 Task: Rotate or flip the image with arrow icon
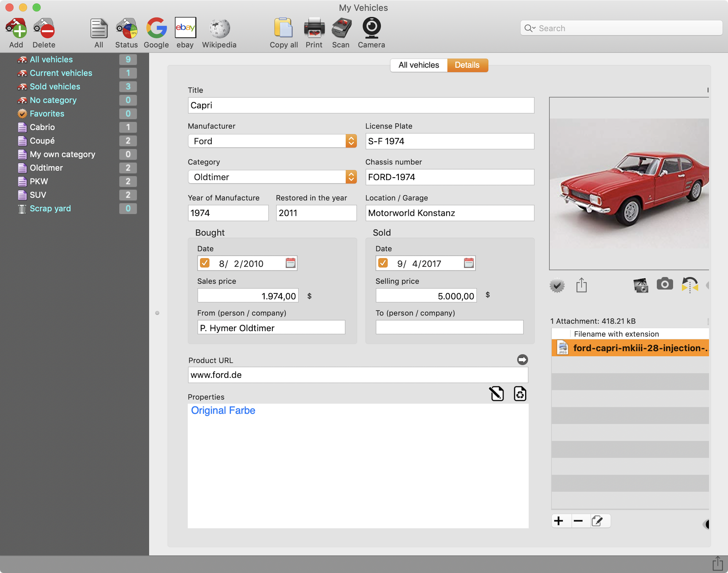tap(690, 285)
